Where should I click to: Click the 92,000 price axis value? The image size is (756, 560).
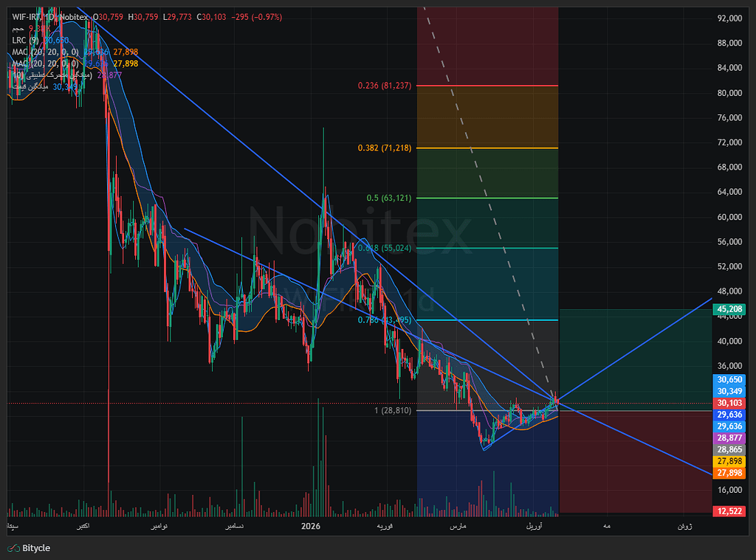(729, 18)
